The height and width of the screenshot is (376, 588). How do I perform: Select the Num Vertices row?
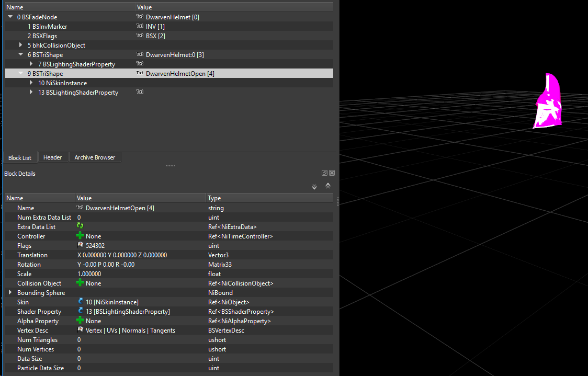(x=169, y=349)
